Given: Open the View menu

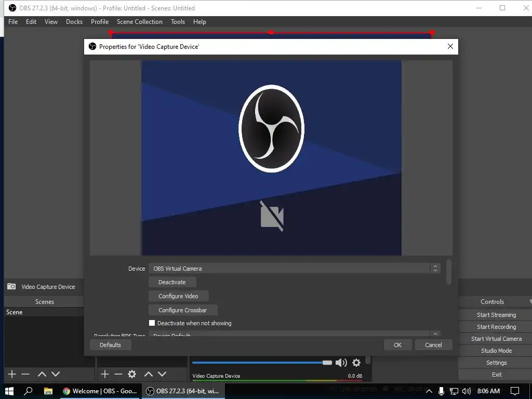Looking at the screenshot, I should click(51, 22).
